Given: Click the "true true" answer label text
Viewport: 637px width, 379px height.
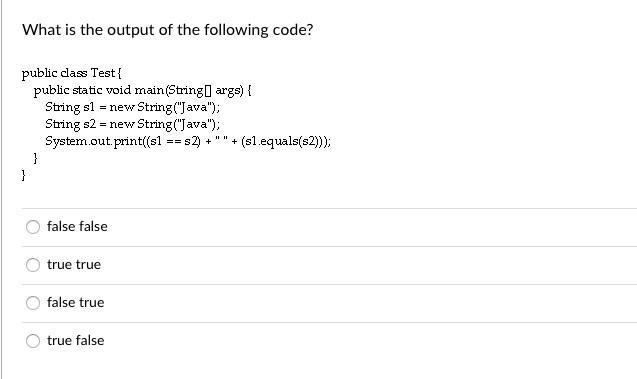Looking at the screenshot, I should point(74,264).
